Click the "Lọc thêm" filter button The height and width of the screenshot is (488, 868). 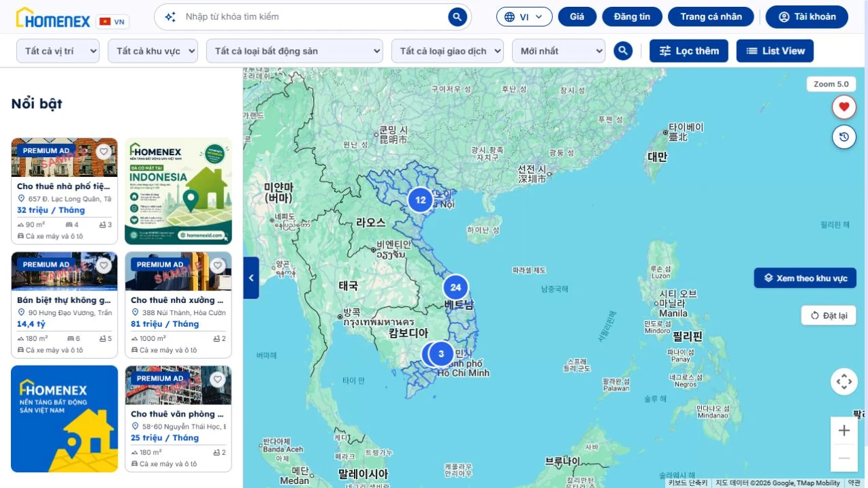point(689,51)
